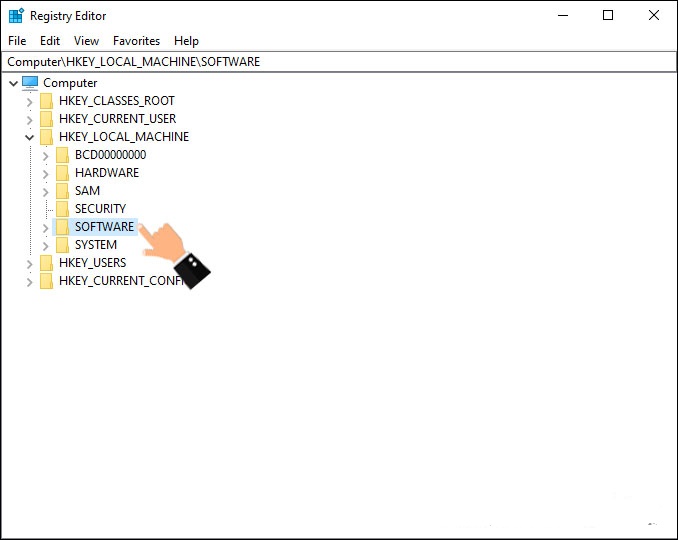Select the HKEY_CLASSES_ROOT key label
Viewport: 678px width, 540px height.
(117, 101)
